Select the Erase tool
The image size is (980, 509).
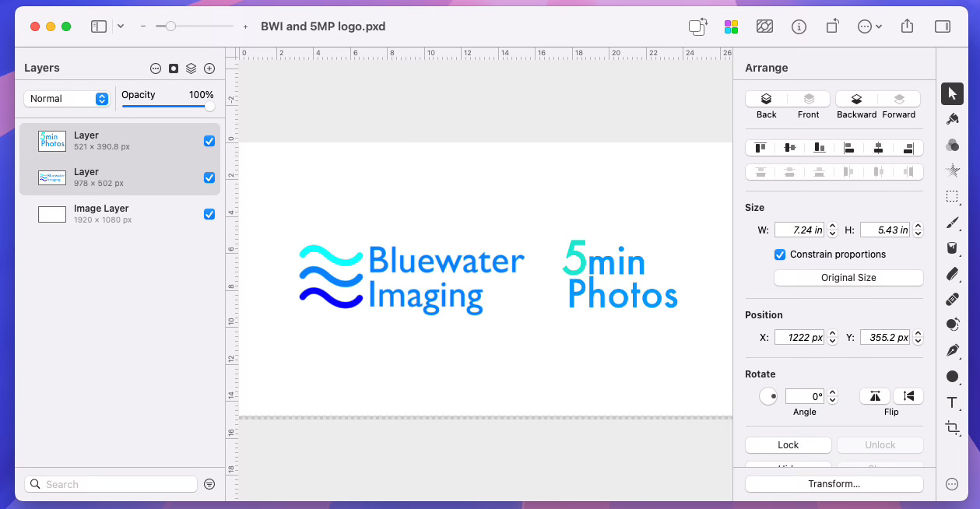pyautogui.click(x=952, y=274)
